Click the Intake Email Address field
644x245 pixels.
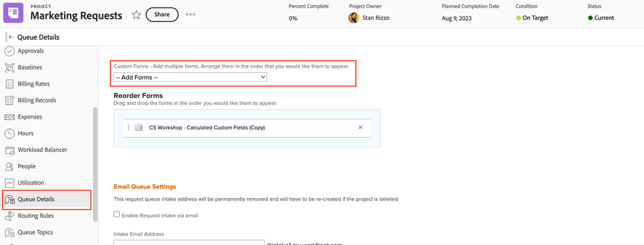click(189, 242)
